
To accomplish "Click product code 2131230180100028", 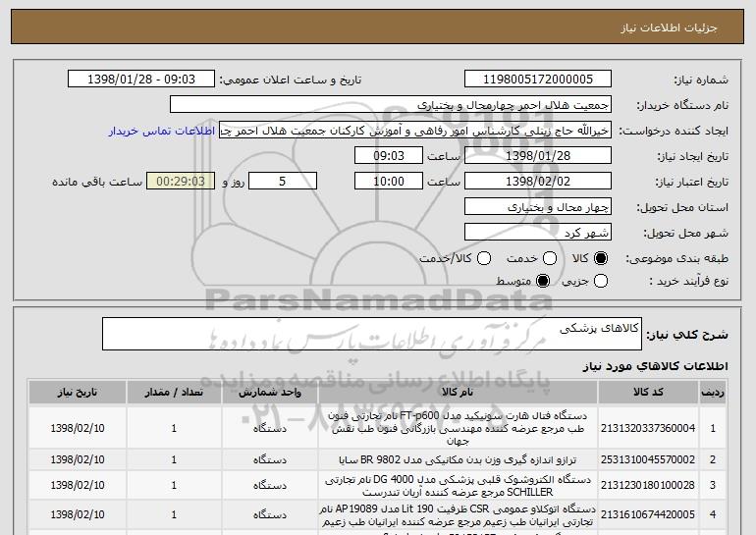I will pyautogui.click(x=648, y=485).
